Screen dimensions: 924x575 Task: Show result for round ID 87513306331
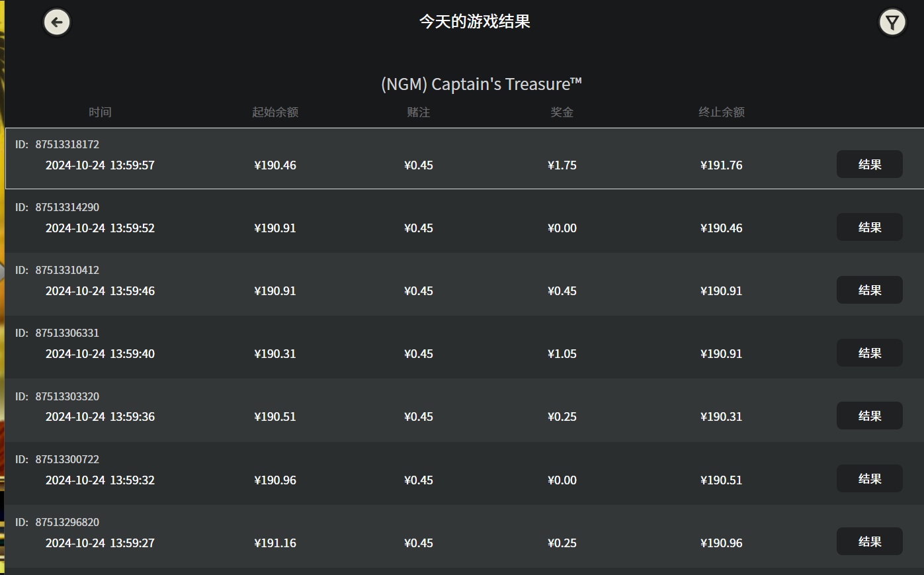[869, 353]
